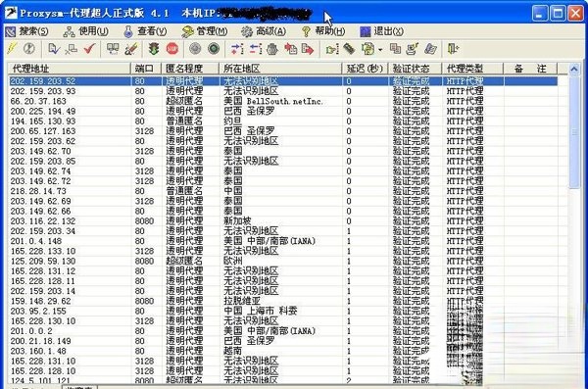Click the brush and pencil toolbar icon
The image size is (588, 389).
coord(131,49)
